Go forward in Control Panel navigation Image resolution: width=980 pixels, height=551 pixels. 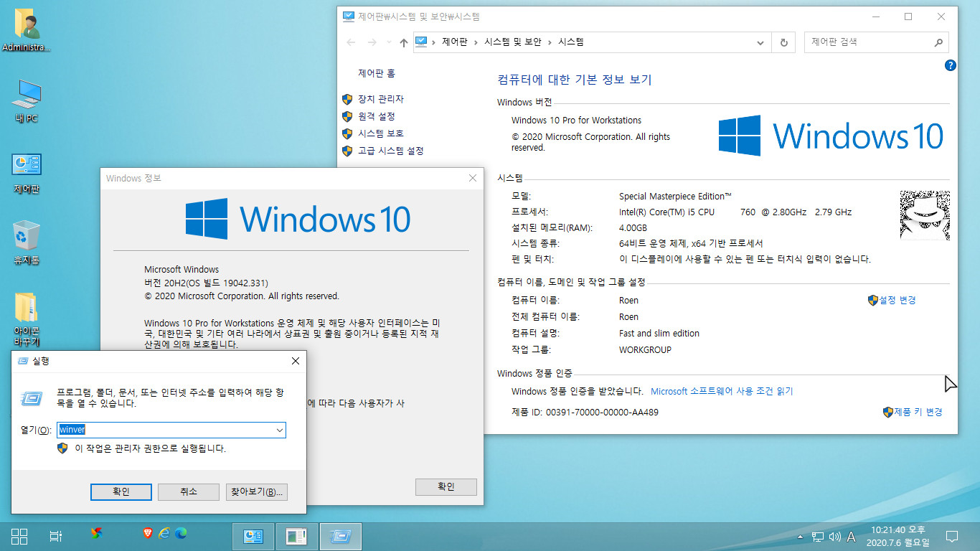(372, 42)
